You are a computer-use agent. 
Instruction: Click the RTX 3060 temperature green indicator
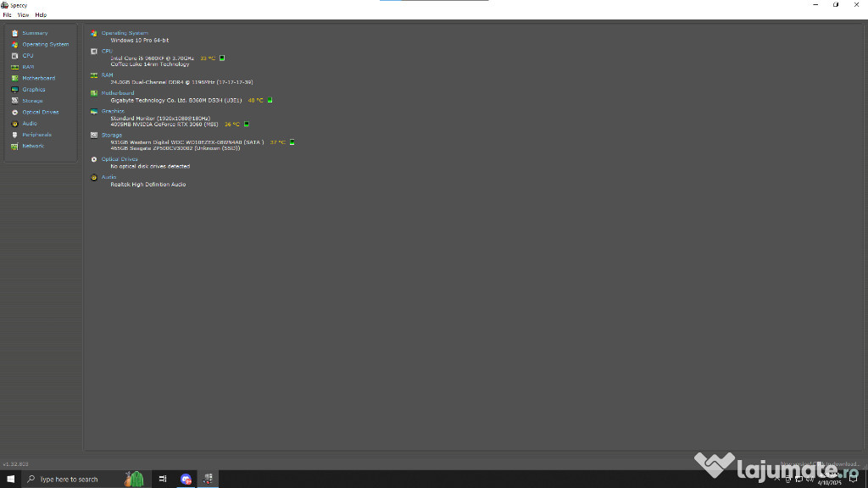pos(247,124)
